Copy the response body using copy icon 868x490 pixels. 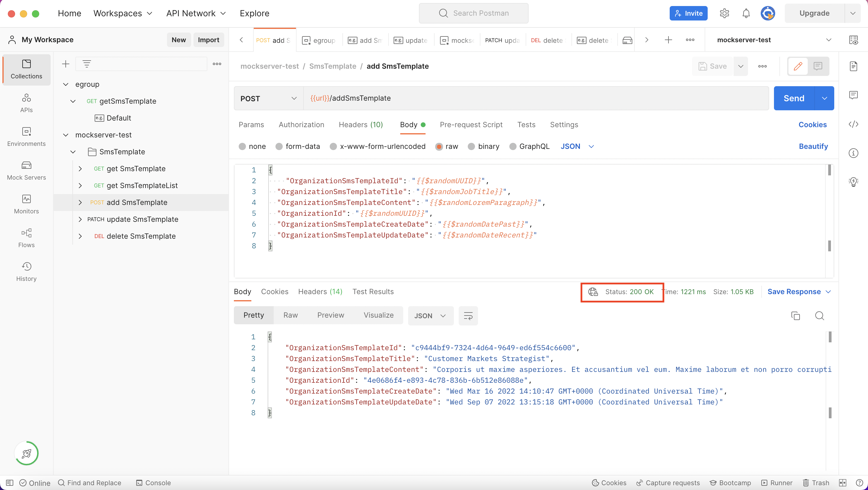click(796, 316)
